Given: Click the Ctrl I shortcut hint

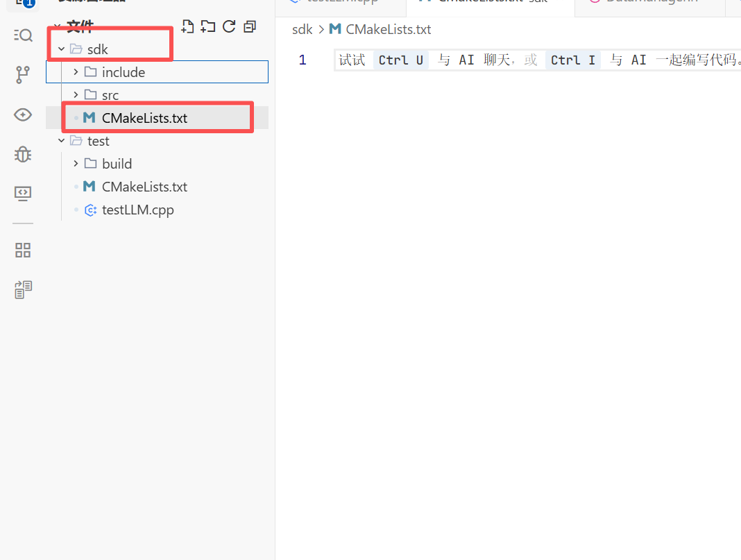Looking at the screenshot, I should pyautogui.click(x=573, y=60).
